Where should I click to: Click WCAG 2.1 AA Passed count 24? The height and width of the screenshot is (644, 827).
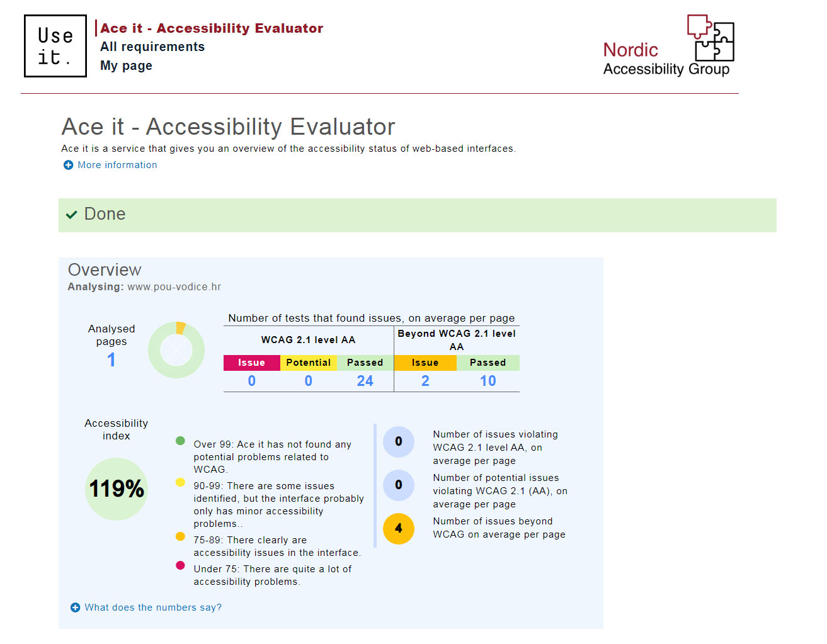(365, 381)
